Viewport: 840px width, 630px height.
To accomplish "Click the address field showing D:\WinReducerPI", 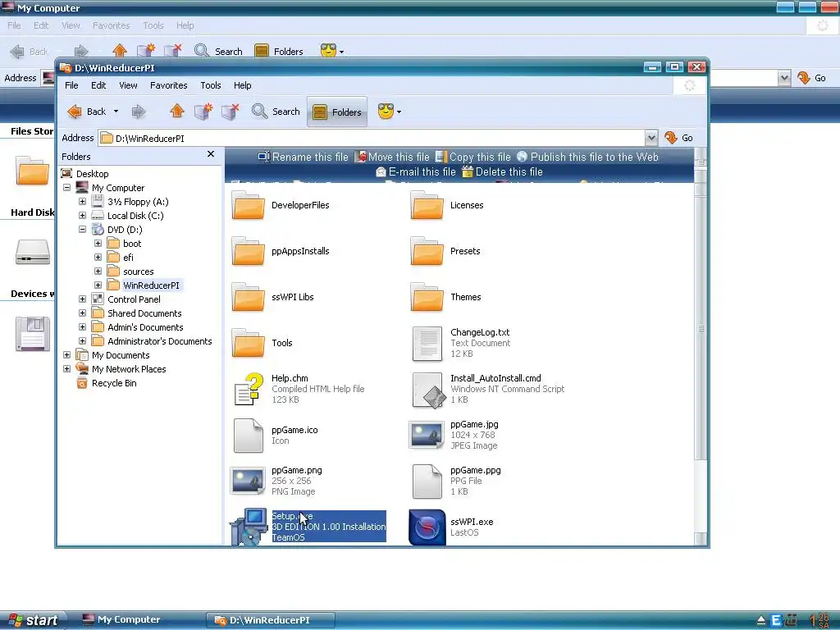I will pyautogui.click(x=372, y=138).
